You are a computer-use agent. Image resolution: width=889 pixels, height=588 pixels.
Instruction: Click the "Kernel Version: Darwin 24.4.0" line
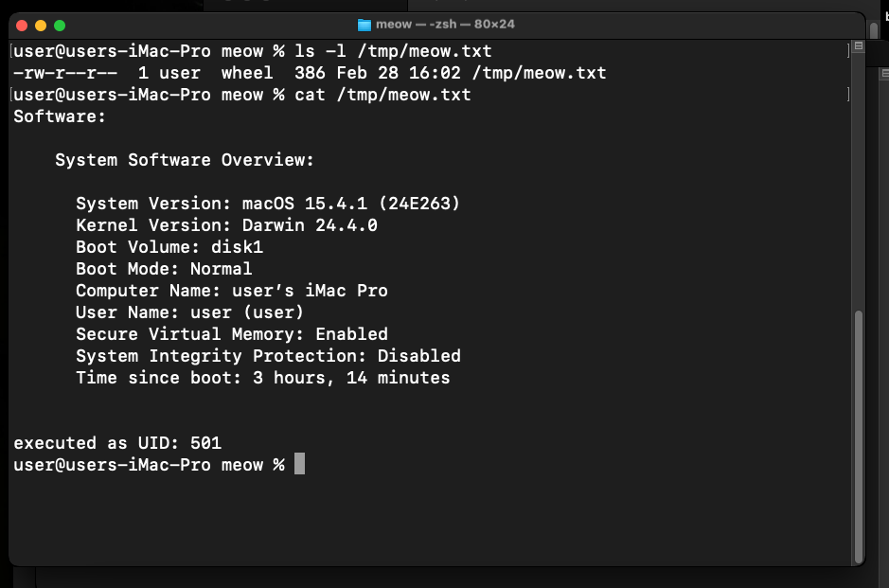point(226,225)
